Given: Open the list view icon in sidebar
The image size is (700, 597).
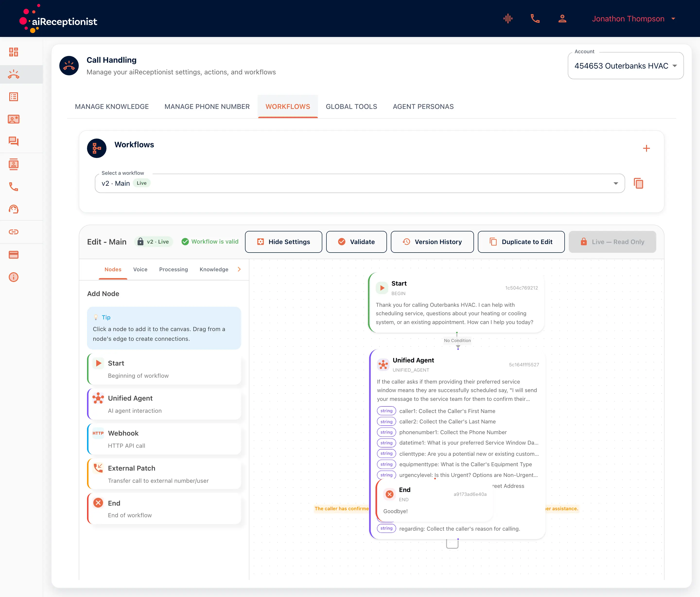Looking at the screenshot, I should 14,97.
